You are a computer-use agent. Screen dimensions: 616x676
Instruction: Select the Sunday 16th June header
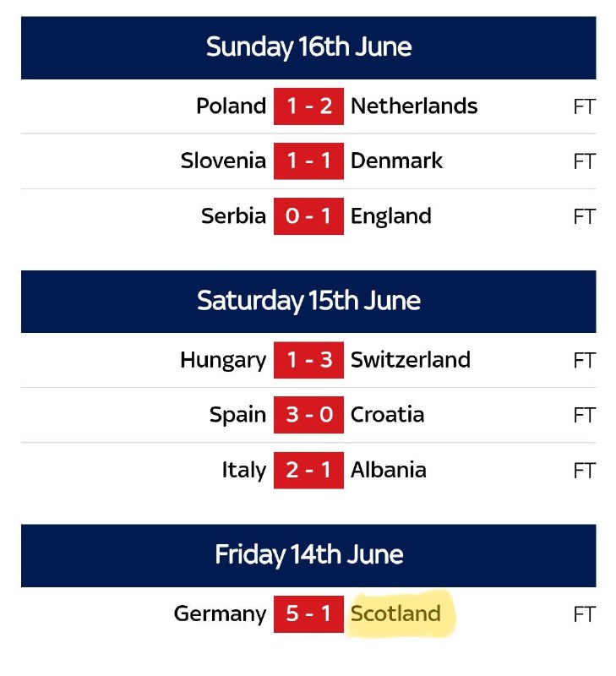coord(308,48)
